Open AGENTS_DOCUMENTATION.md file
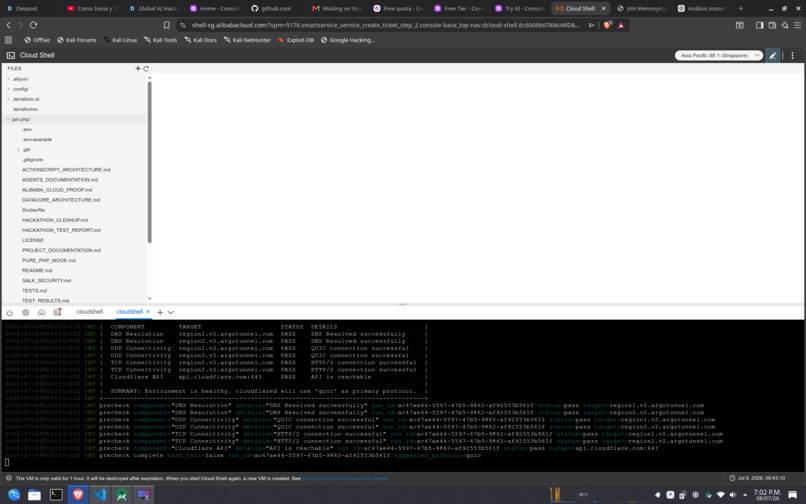The height and width of the screenshot is (504, 806). coord(60,180)
